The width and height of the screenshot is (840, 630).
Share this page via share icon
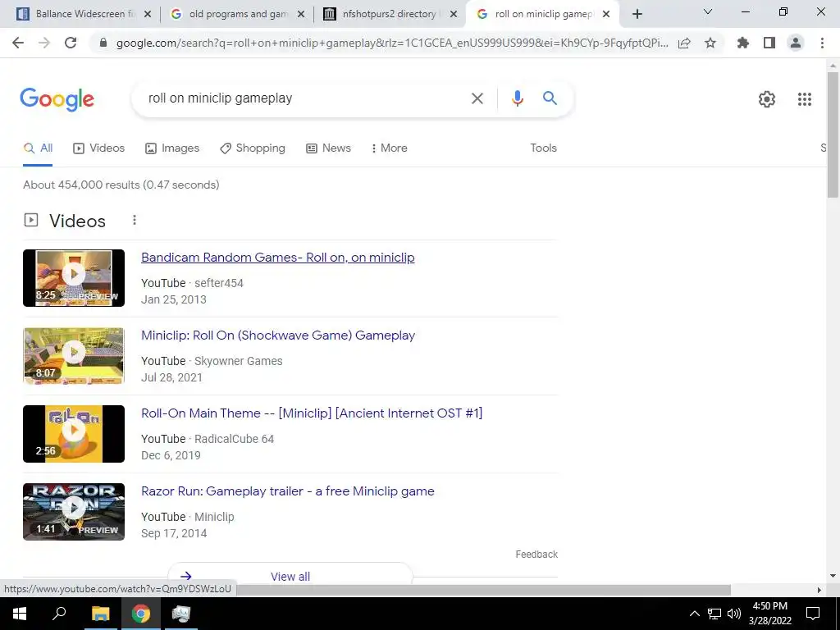(684, 43)
